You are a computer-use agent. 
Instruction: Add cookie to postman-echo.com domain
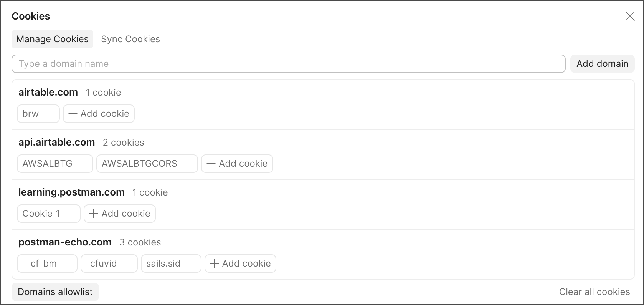[x=240, y=264]
